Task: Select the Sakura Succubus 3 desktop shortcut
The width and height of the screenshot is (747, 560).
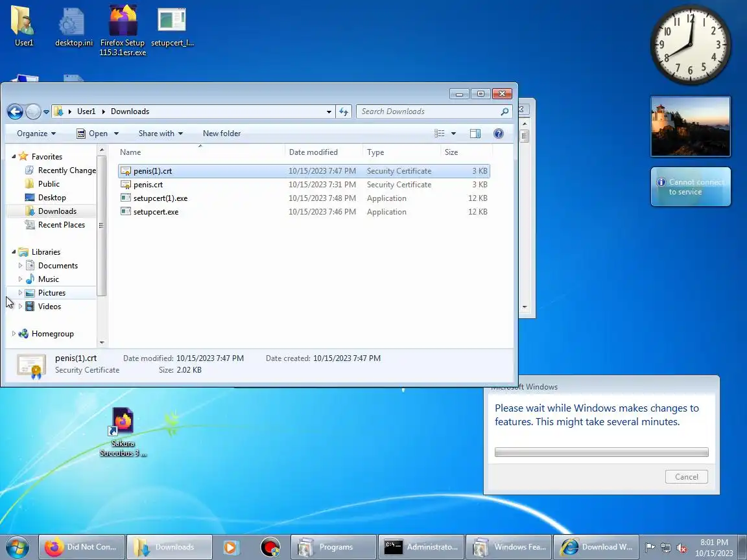Action: coord(123,432)
